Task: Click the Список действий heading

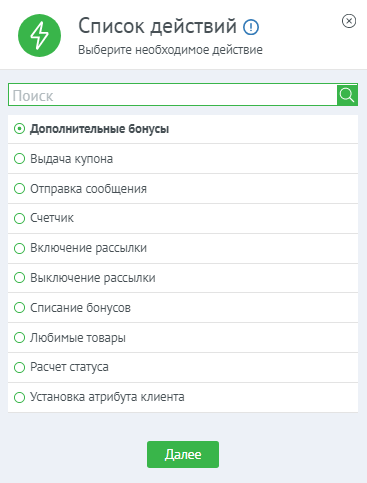Action: click(x=157, y=26)
